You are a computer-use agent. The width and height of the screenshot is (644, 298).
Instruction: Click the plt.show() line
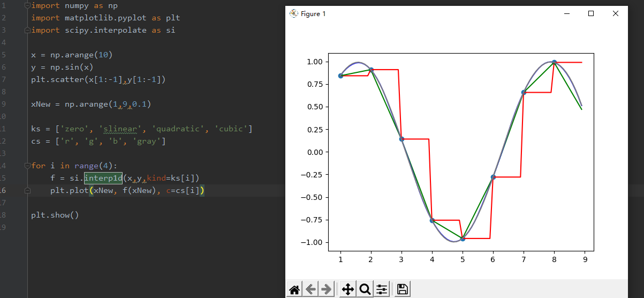click(x=55, y=215)
